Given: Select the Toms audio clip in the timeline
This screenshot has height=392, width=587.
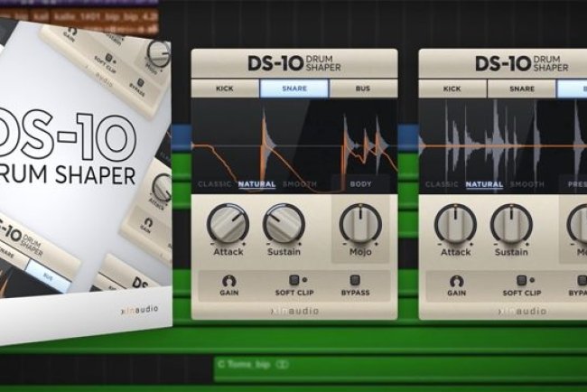Looking at the screenshot, I should 400,369.
